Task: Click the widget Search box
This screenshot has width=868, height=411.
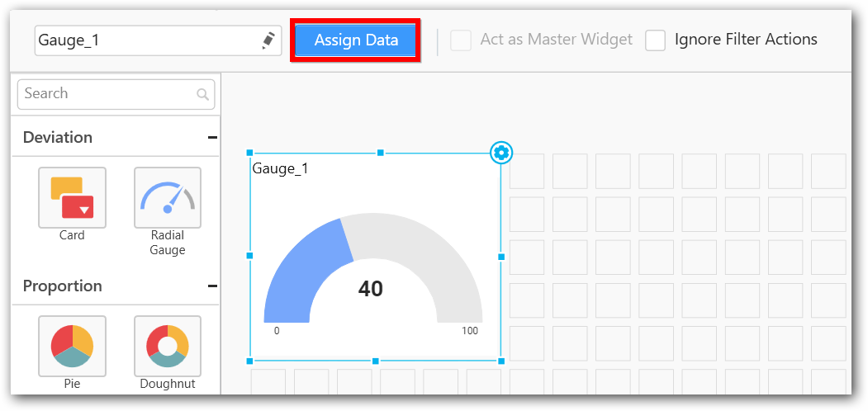Action: tap(107, 94)
